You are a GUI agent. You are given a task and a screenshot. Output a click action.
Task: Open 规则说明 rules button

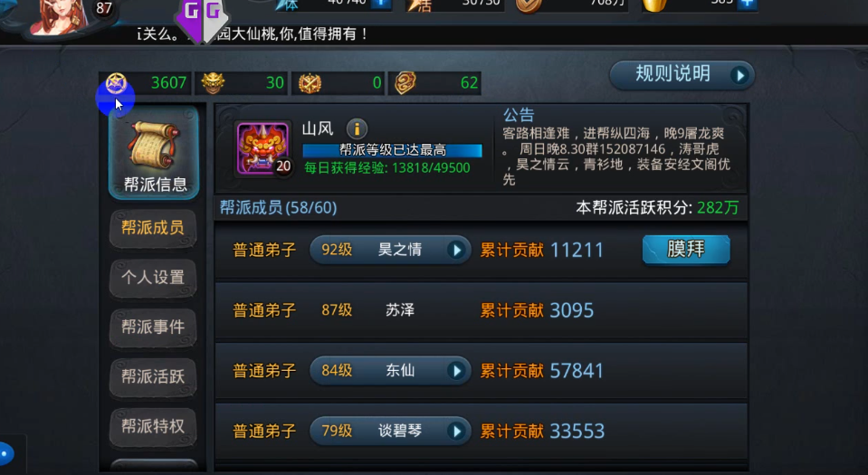click(x=682, y=74)
